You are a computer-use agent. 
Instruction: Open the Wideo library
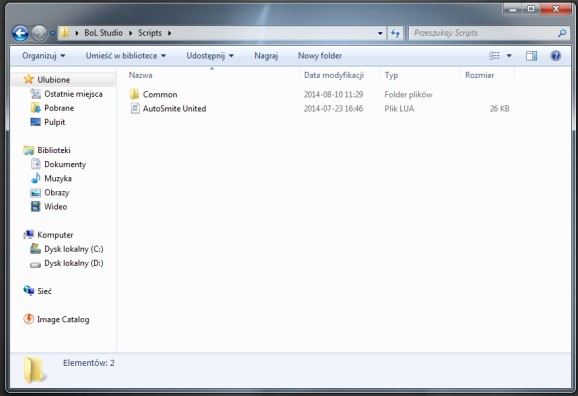click(x=55, y=206)
